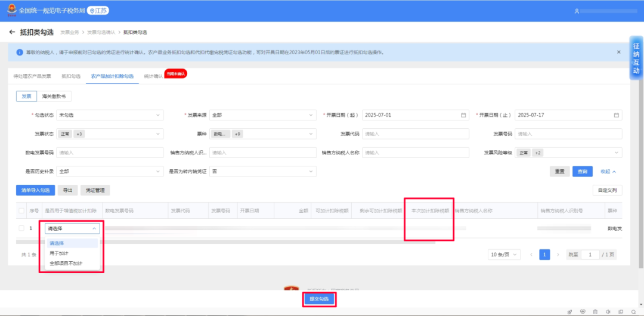Open the 自定义列 column settings

pos(608,190)
